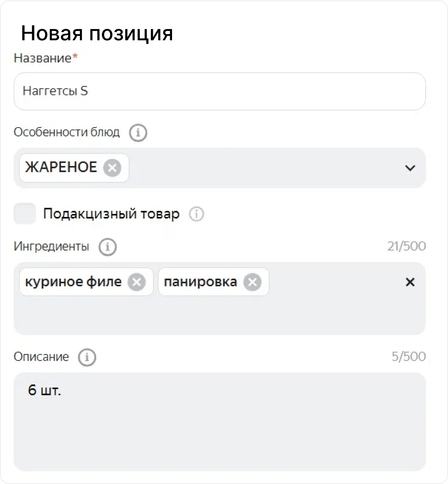Click inside the Описание text area

coord(220,422)
